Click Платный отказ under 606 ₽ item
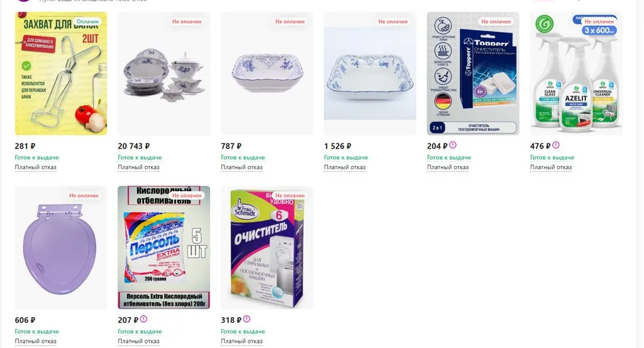This screenshot has height=348, width=644. point(36,342)
